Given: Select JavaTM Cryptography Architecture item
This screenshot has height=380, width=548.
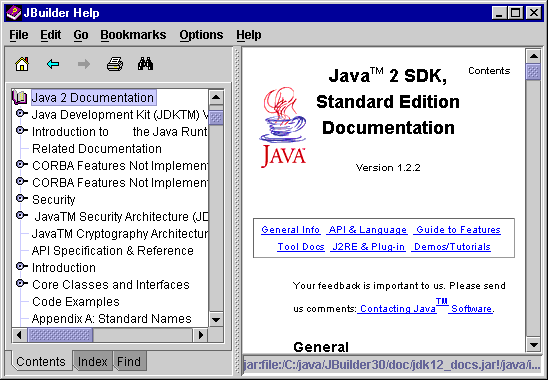Looking at the screenshot, I should pyautogui.click(x=120, y=234).
